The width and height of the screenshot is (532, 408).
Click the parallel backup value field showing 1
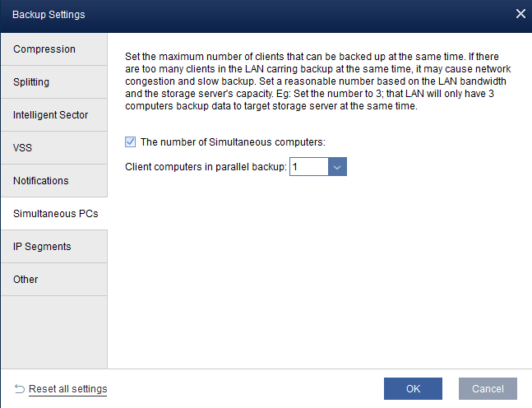pyautogui.click(x=308, y=167)
